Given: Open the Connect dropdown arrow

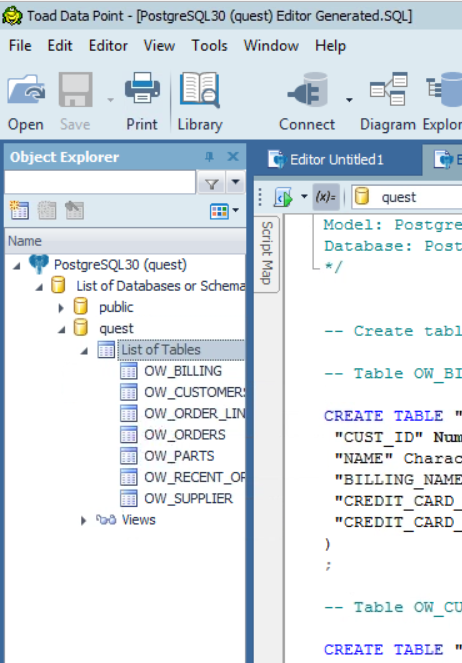Looking at the screenshot, I should pyautogui.click(x=349, y=100).
